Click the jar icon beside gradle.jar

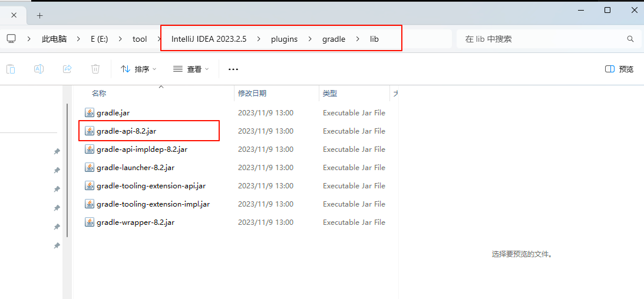pos(90,113)
